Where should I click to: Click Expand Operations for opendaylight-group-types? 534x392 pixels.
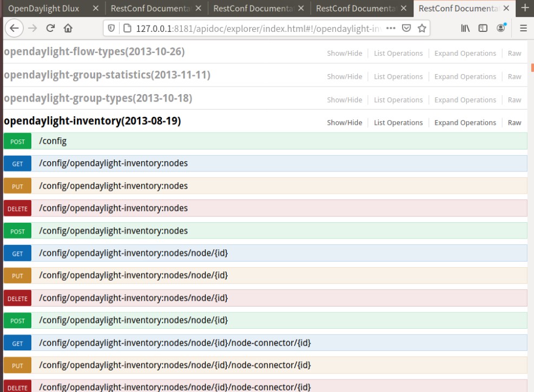465,100
